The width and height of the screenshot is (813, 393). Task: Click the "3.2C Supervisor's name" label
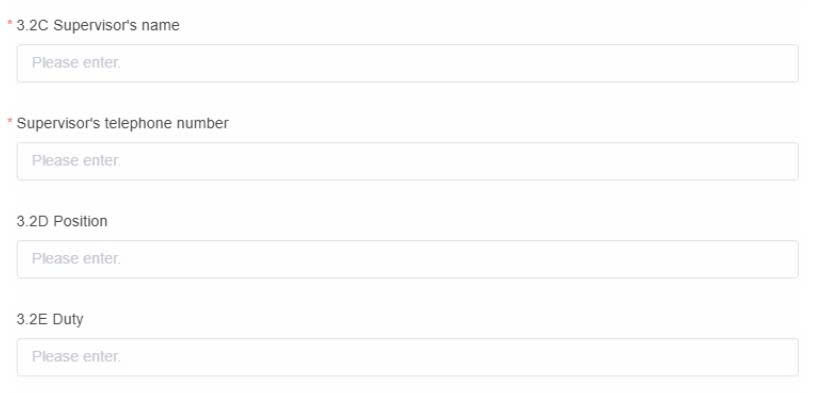(x=98, y=25)
